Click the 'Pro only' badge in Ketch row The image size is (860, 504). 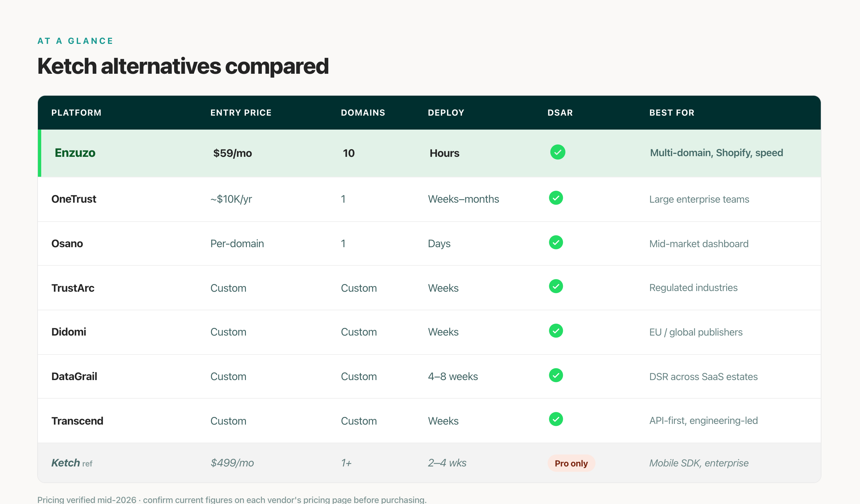571,463
